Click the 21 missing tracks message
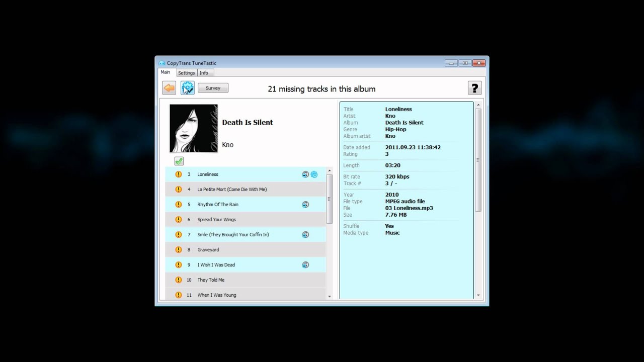644x362 pixels. [x=321, y=89]
